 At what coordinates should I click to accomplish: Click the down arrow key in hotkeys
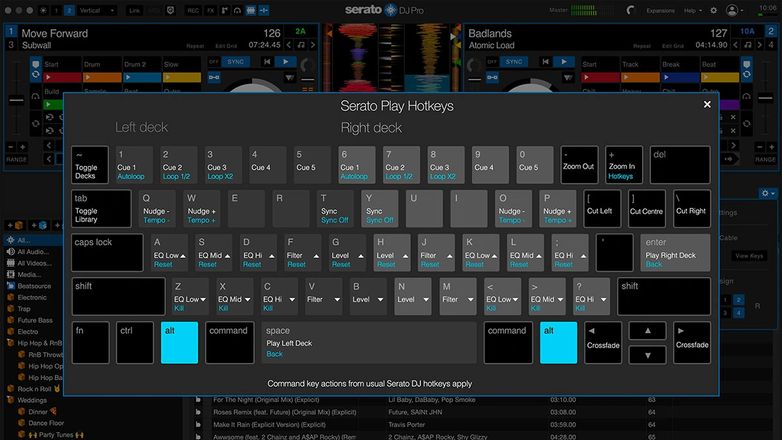tap(647, 355)
